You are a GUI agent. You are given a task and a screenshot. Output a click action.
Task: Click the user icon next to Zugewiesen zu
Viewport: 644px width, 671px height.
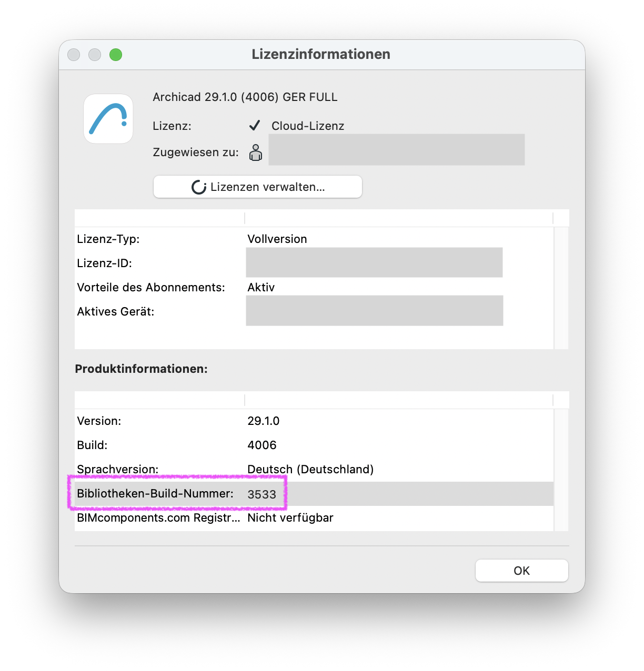tap(256, 152)
